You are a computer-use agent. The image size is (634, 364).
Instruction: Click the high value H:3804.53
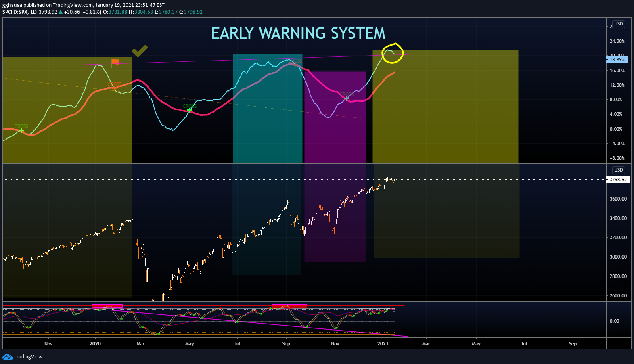141,12
